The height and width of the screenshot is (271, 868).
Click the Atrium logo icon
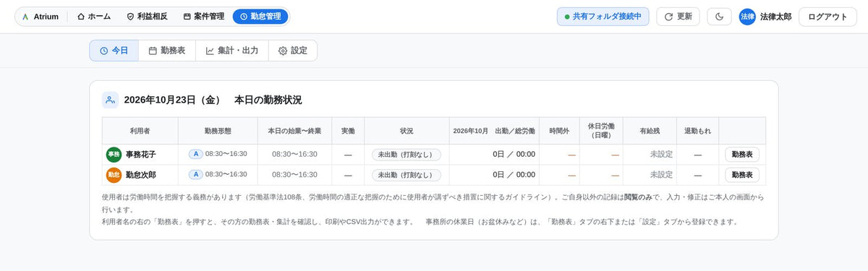click(x=25, y=16)
